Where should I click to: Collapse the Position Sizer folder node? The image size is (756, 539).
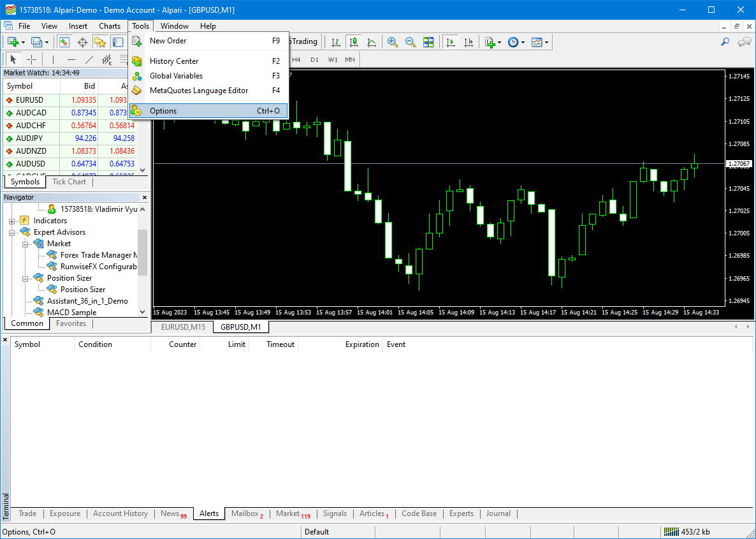(25, 278)
